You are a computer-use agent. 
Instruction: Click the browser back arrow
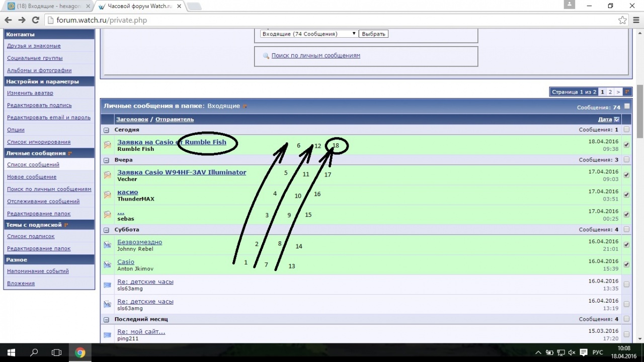tap(8, 20)
